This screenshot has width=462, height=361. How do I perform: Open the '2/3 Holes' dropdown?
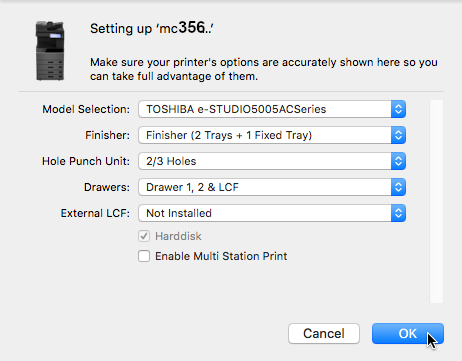272,161
